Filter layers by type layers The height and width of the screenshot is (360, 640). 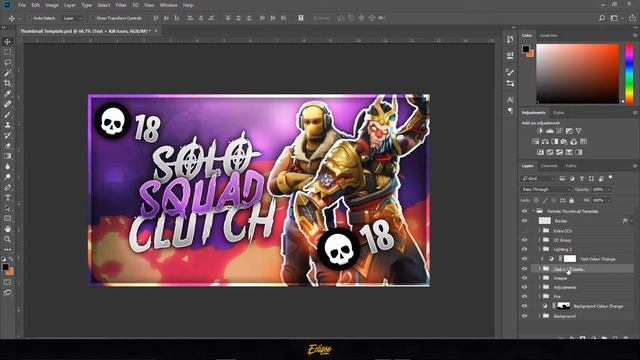[582, 179]
